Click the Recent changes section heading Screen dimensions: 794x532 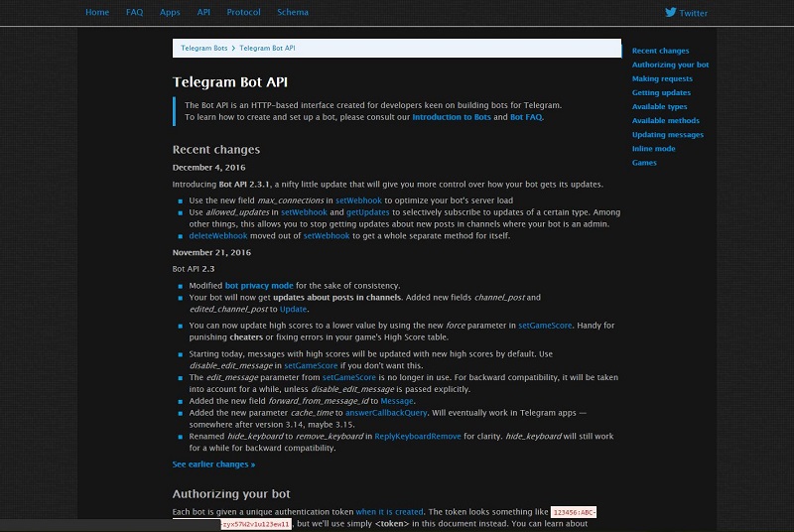click(x=216, y=149)
